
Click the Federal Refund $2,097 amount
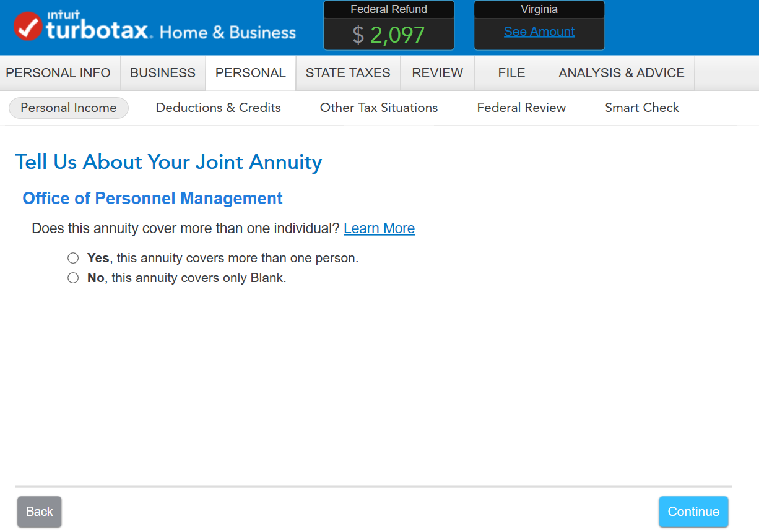(389, 35)
